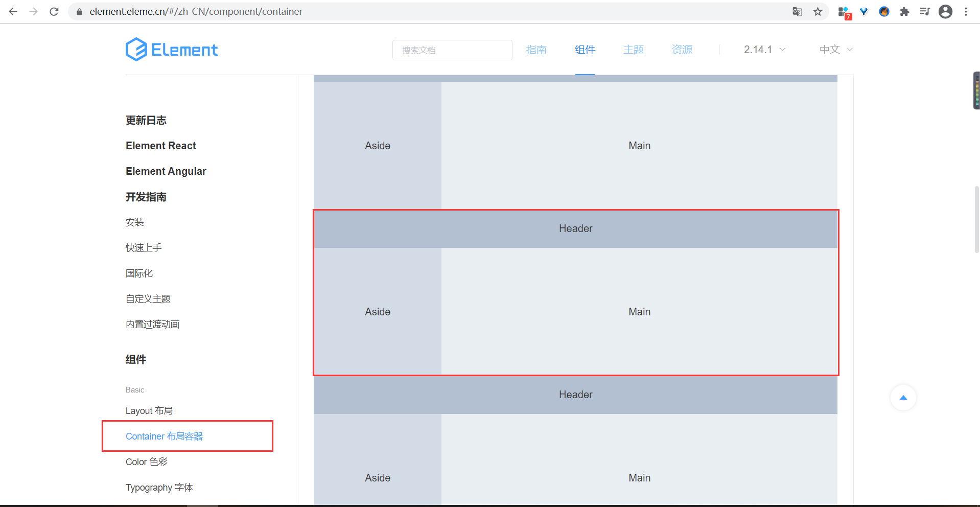Viewport: 980px width, 507px height.
Task: Expand the 中文 language dropdown
Action: pos(836,50)
